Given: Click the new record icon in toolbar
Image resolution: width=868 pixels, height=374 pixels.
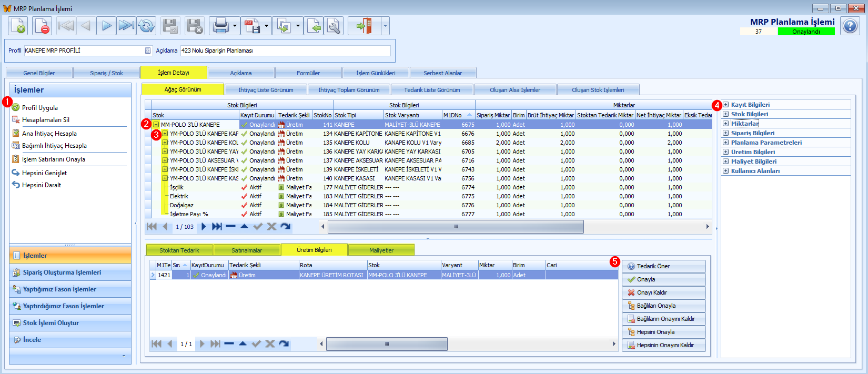Looking at the screenshot, I should click(x=18, y=26).
